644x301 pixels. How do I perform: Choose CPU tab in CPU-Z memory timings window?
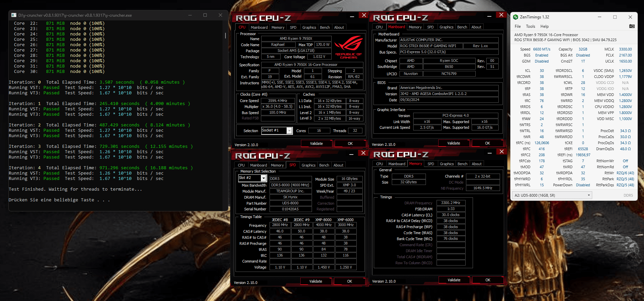[379, 164]
